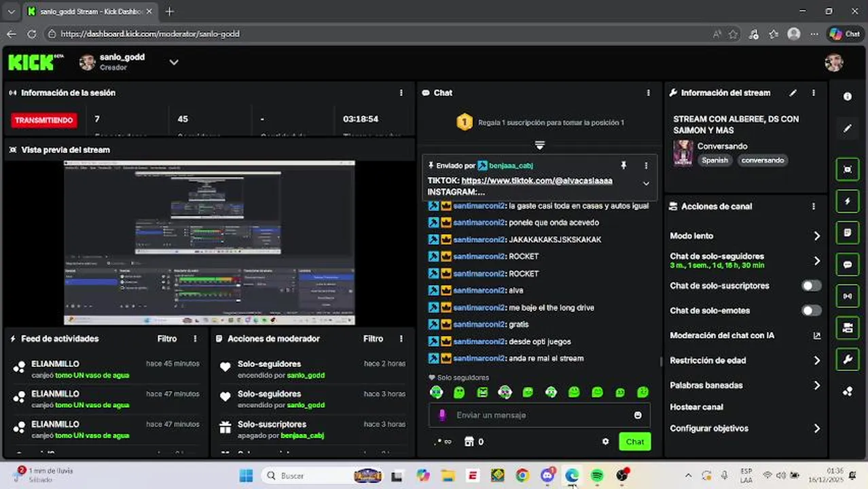This screenshot has height=489, width=868.
Task: Open Filtro in Feed de actividades
Action: [167, 338]
